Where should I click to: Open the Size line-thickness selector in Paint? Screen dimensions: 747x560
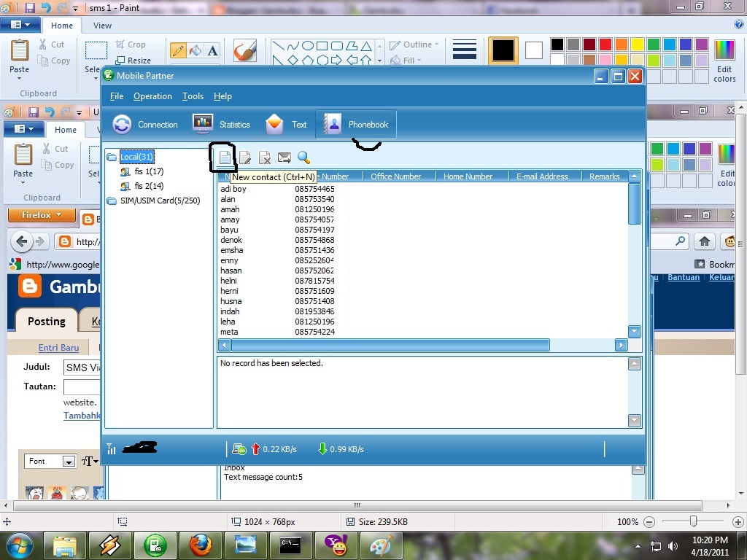pos(465,50)
